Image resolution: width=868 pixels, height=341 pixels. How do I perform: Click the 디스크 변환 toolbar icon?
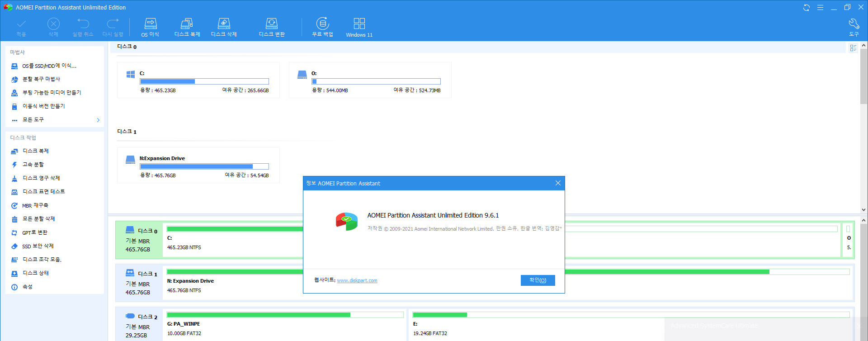[x=272, y=27]
